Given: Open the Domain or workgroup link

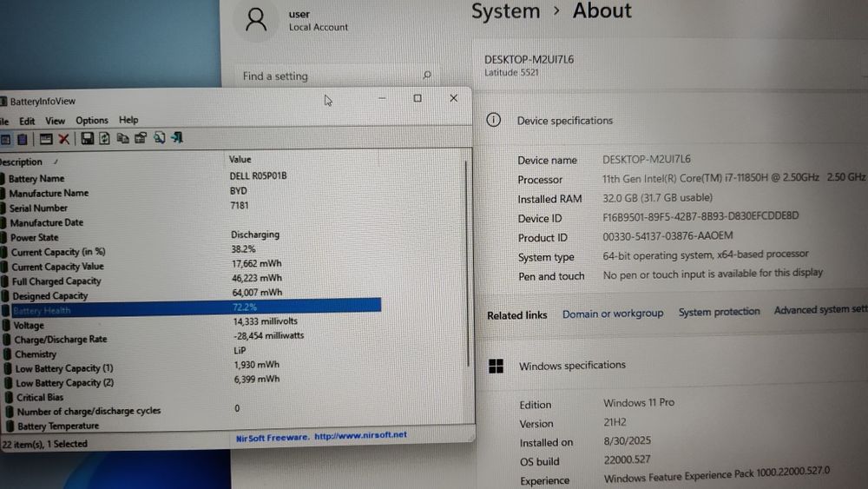Looking at the screenshot, I should (613, 314).
